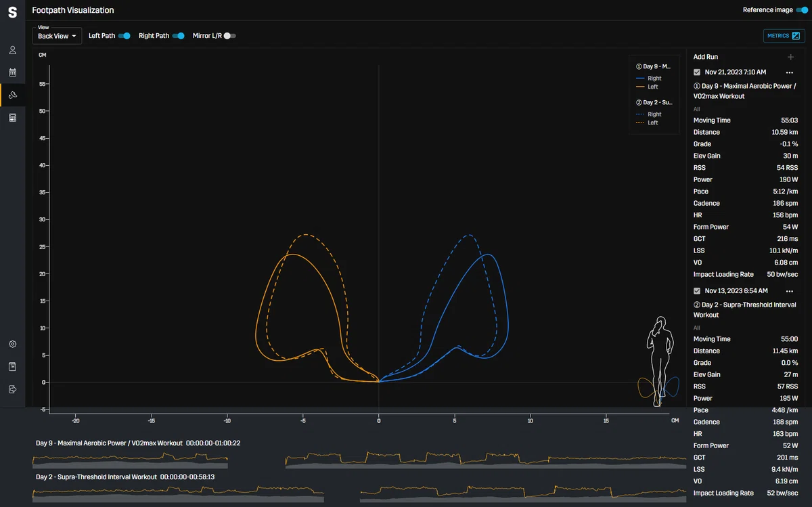Click the 216 ms GCT value
The image size is (812, 507).
(788, 239)
